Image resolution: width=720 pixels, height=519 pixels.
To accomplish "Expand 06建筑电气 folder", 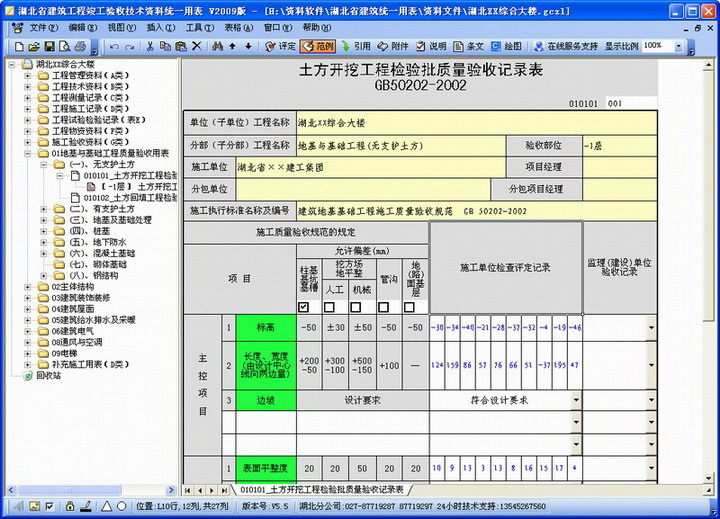I will [28, 332].
